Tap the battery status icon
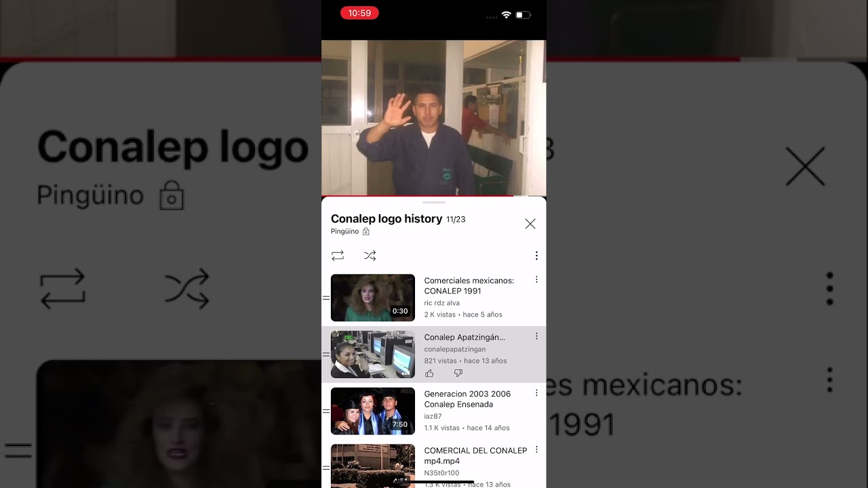This screenshot has width=868, height=488. tap(524, 14)
